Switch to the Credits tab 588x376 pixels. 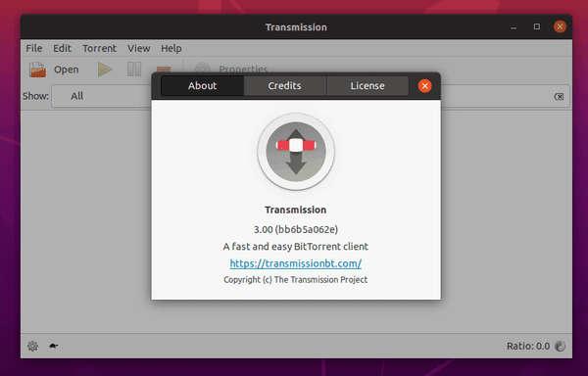pyautogui.click(x=284, y=86)
